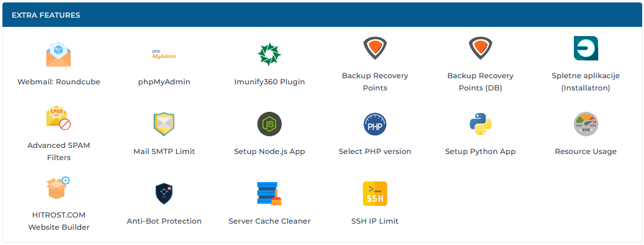The height and width of the screenshot is (245, 644).
Task: Open the Server Cache Cleaner text link
Action: (x=269, y=221)
